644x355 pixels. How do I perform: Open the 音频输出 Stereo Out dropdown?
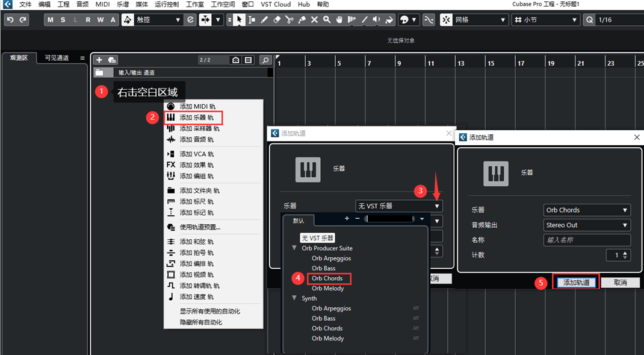pos(587,225)
